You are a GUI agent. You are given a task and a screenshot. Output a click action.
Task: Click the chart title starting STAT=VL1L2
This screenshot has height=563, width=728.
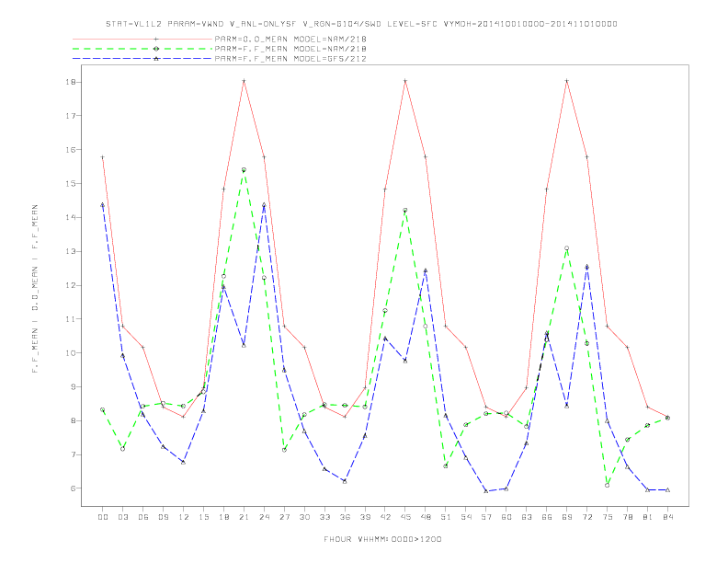click(361, 24)
